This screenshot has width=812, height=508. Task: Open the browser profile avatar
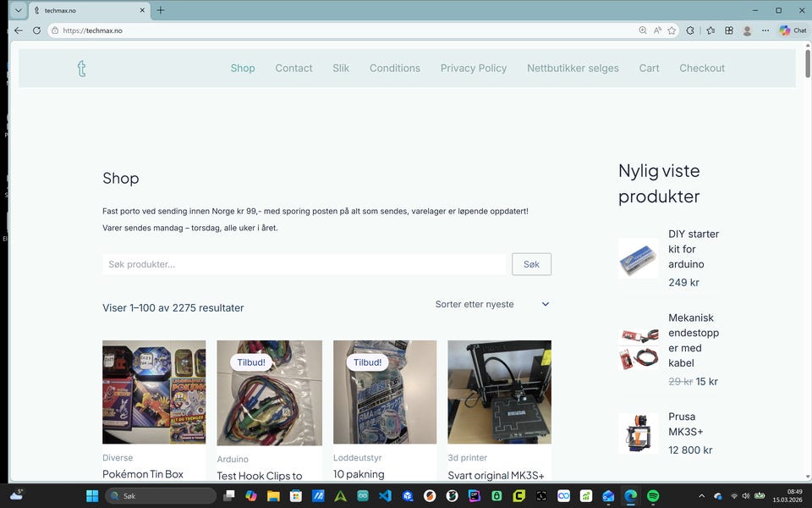[747, 30]
